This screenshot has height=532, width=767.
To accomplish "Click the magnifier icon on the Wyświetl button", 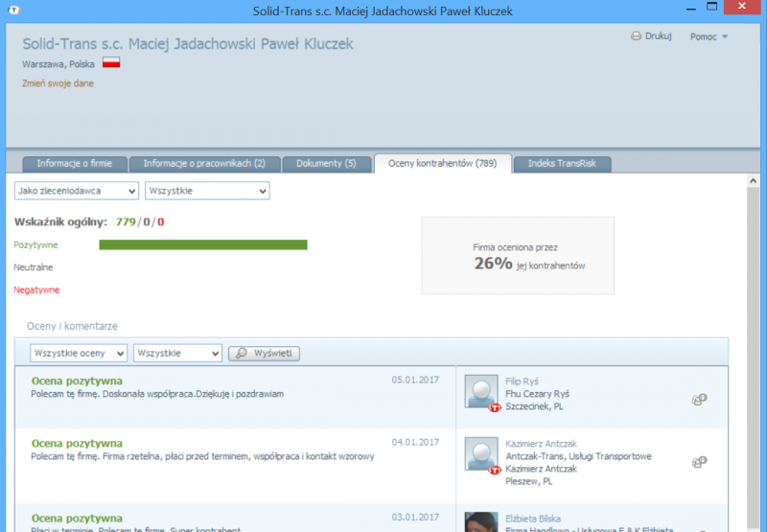I will pos(242,353).
